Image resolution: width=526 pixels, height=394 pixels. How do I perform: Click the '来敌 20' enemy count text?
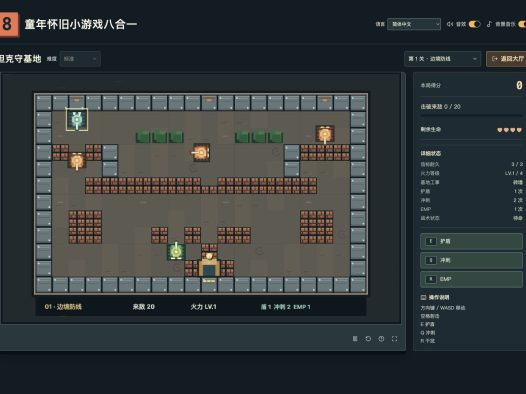[144, 306]
